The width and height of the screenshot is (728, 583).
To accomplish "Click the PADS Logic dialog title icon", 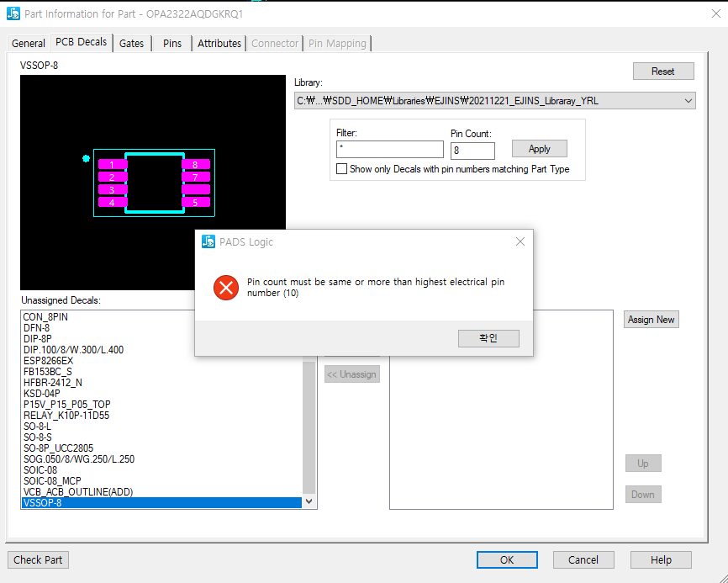I will click(x=208, y=241).
